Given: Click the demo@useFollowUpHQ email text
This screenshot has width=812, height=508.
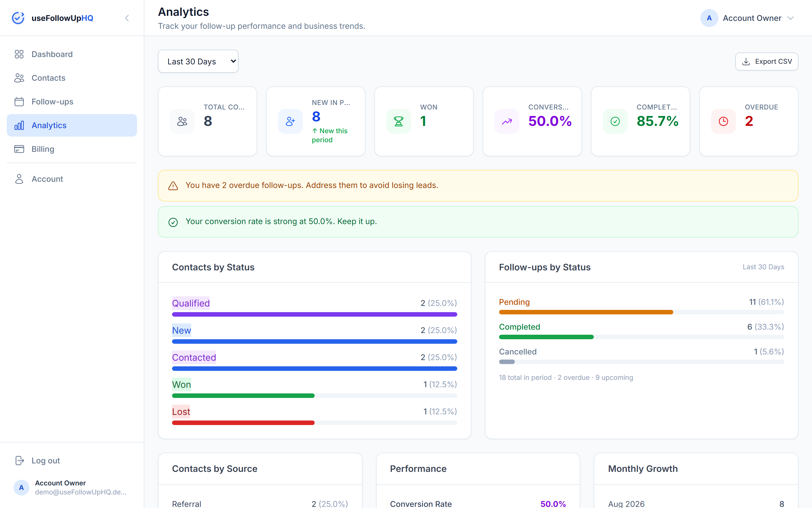Looking at the screenshot, I should click(x=81, y=492).
